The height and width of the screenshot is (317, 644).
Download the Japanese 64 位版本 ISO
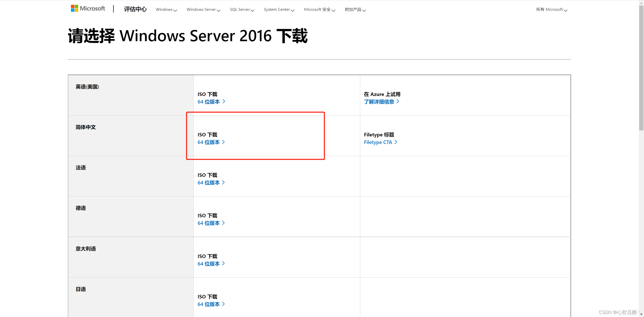[209, 304]
